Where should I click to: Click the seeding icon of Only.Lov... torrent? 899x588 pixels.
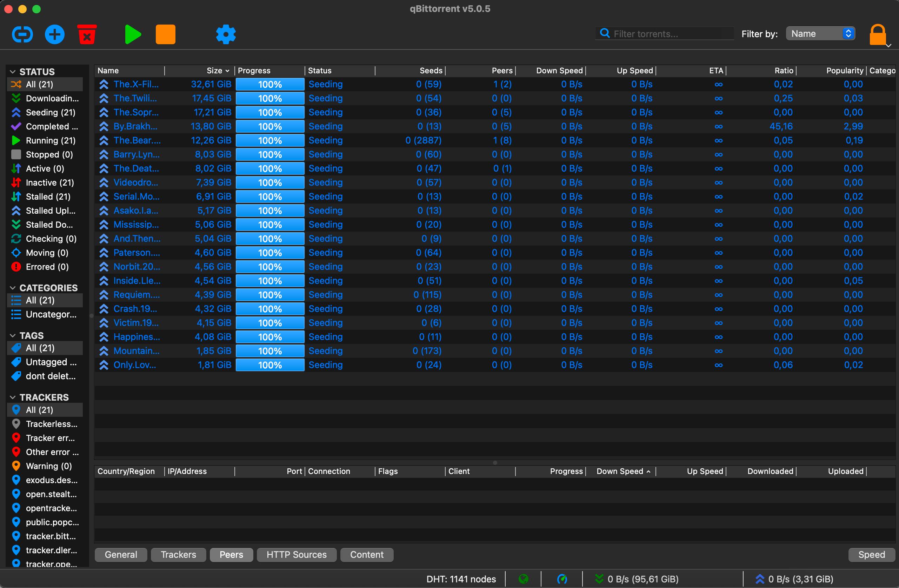tap(104, 365)
